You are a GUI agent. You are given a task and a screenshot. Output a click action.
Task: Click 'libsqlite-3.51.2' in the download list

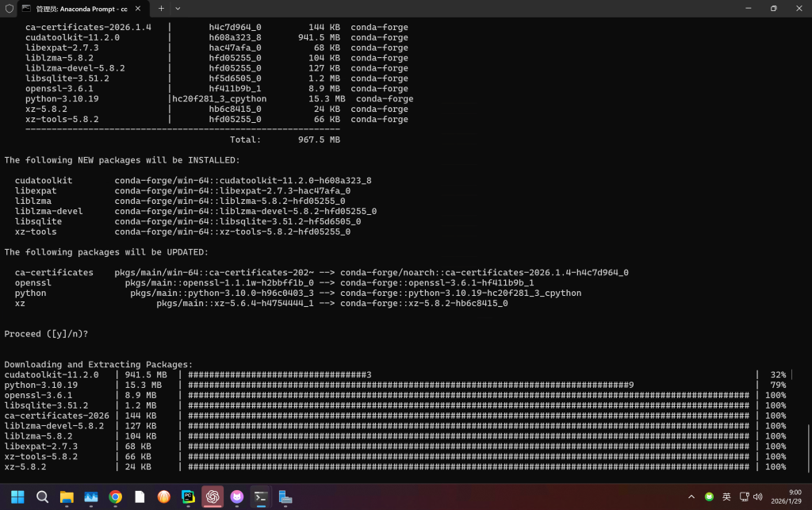[x=46, y=405]
